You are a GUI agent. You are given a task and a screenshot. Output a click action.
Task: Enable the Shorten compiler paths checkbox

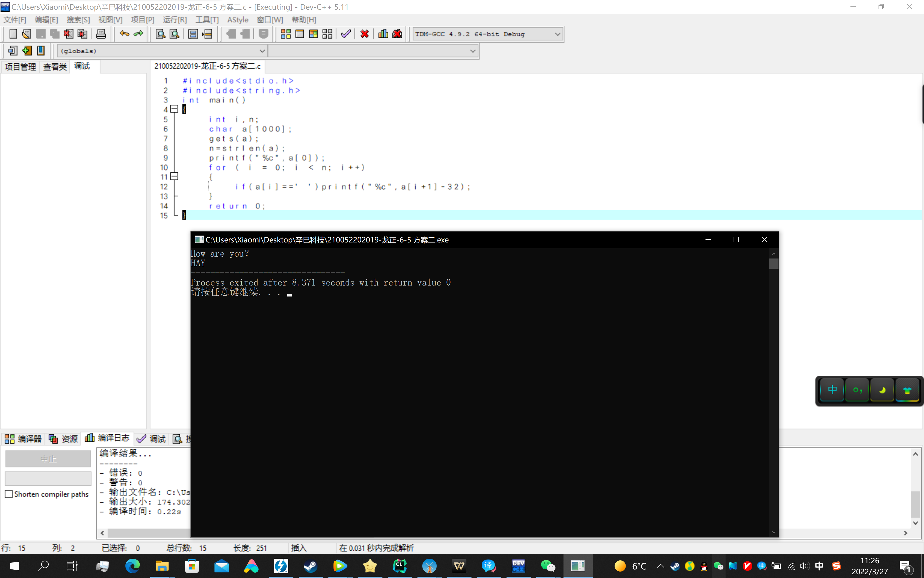pyautogui.click(x=9, y=494)
